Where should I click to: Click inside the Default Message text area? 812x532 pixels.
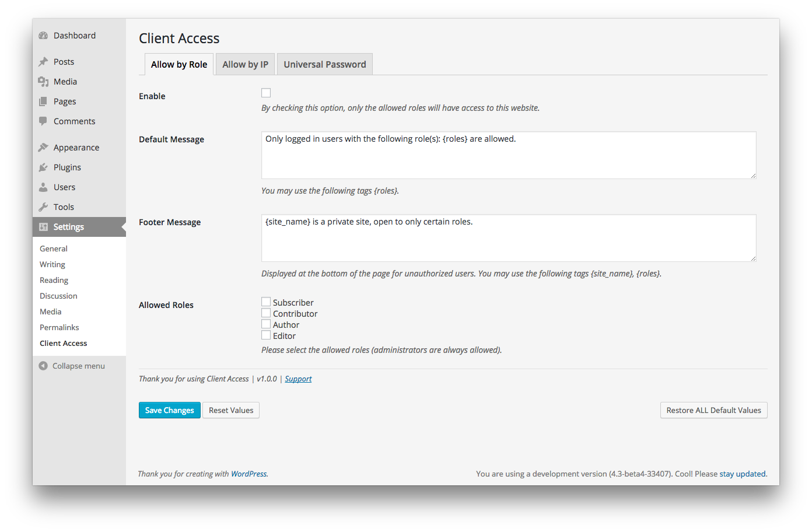pos(509,155)
